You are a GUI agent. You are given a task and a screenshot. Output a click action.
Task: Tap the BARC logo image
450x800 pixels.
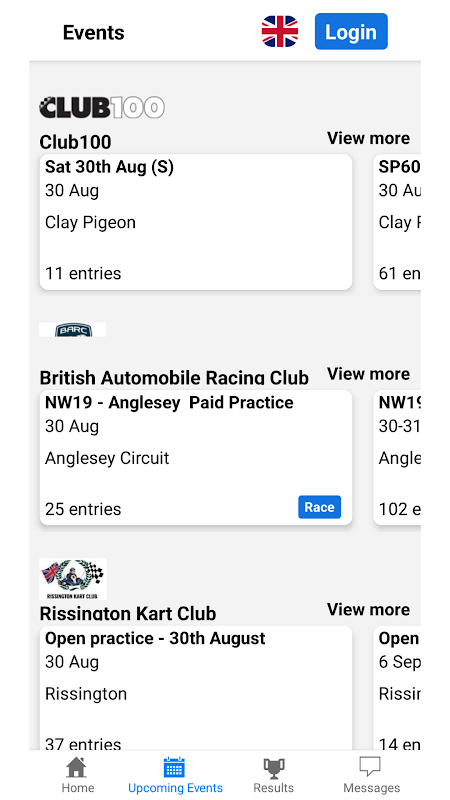coord(72,330)
